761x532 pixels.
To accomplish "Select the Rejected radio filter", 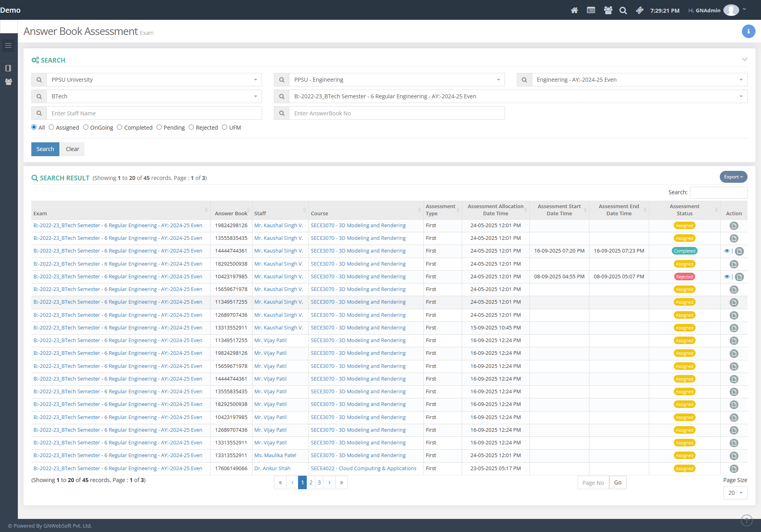I will click(191, 127).
